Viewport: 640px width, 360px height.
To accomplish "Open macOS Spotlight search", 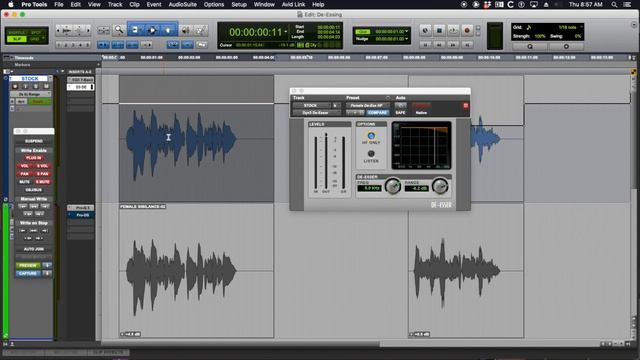I will 614,4.
